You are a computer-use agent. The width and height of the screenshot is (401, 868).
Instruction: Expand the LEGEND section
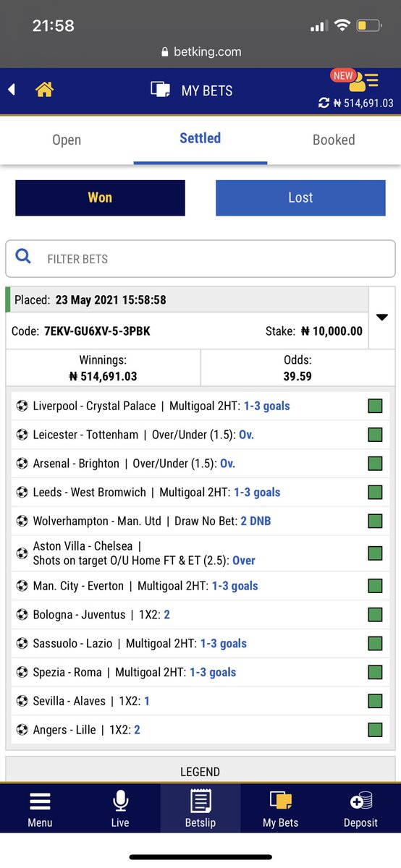pos(200,771)
